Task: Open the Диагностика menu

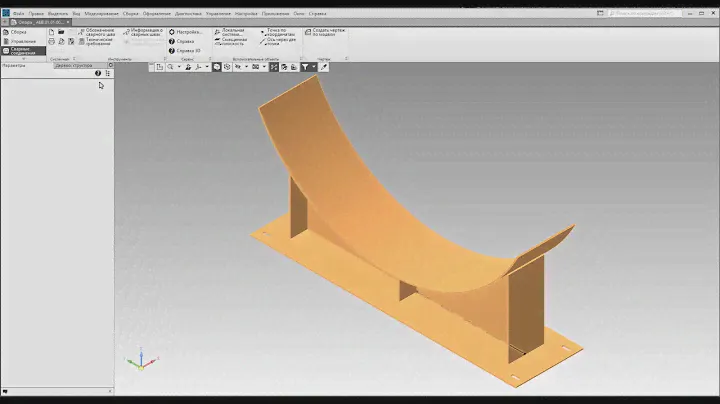Action: (187, 14)
